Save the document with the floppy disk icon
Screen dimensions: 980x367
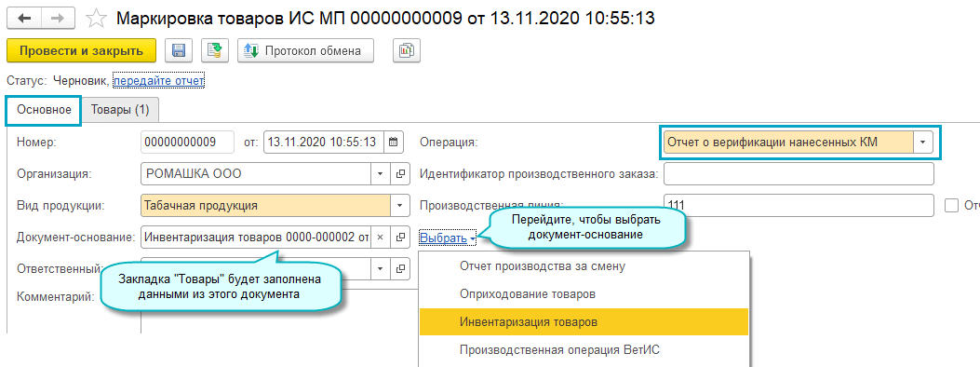point(178,50)
